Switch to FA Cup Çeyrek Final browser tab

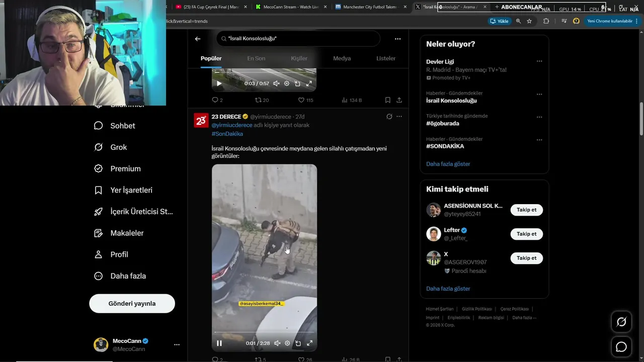(211, 7)
